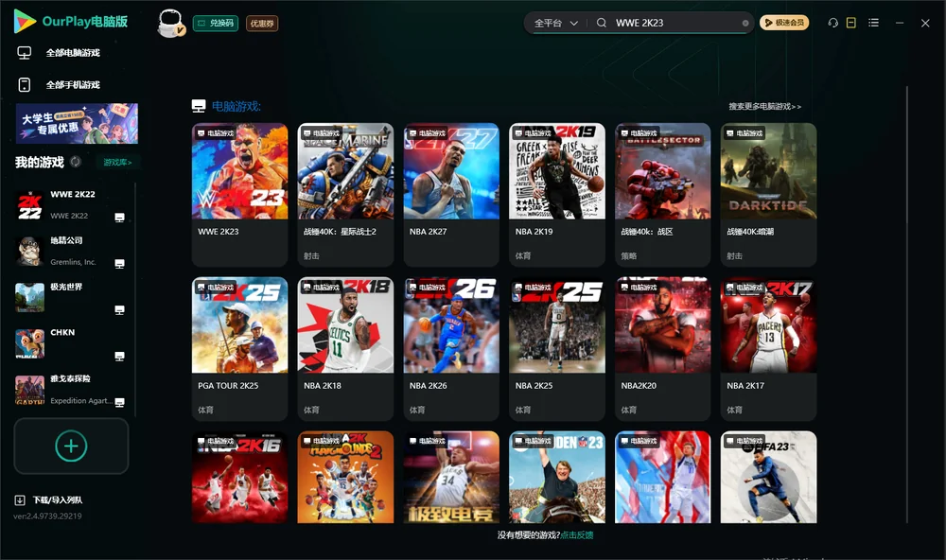Click the yellow window mode icon
Viewport: 946px width, 560px height.
tap(851, 23)
